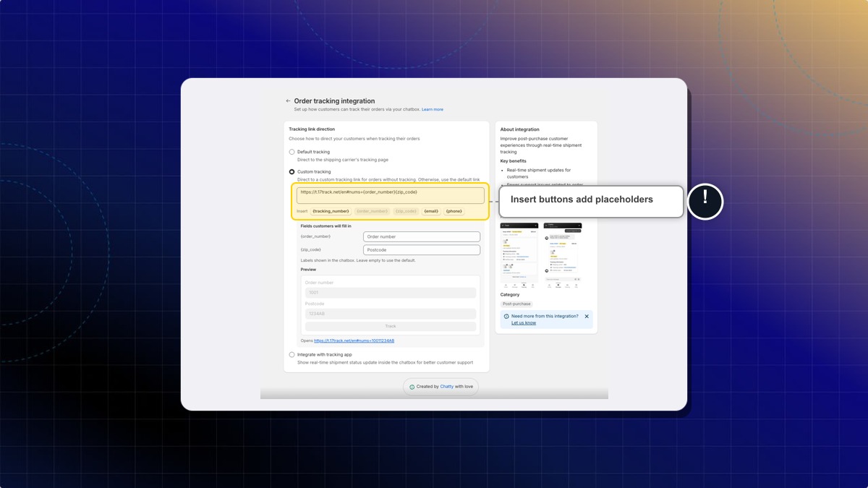Go back using the arrow beside Order tracking integration

pos(288,101)
